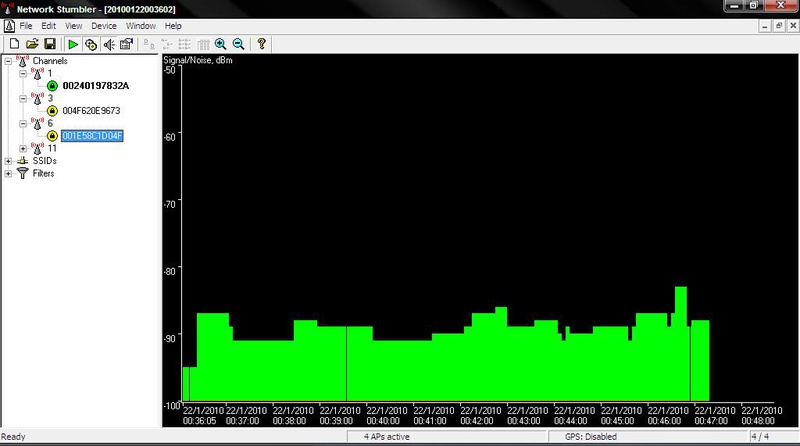Start scanning with green play button

(73, 44)
